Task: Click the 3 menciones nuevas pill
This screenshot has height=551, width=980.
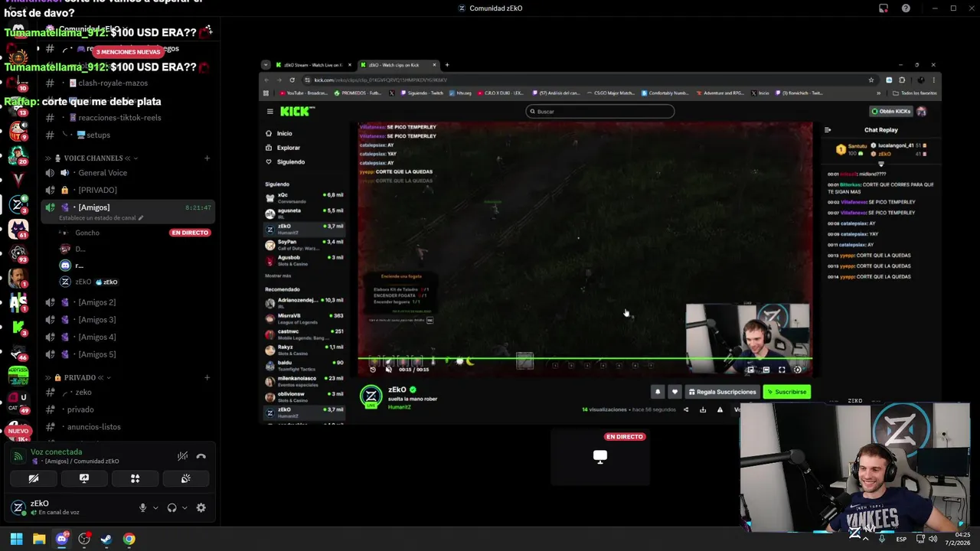Action: click(x=128, y=52)
